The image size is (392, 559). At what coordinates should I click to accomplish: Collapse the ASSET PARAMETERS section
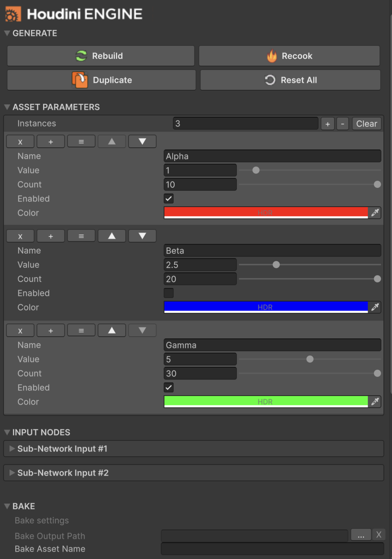coord(7,107)
